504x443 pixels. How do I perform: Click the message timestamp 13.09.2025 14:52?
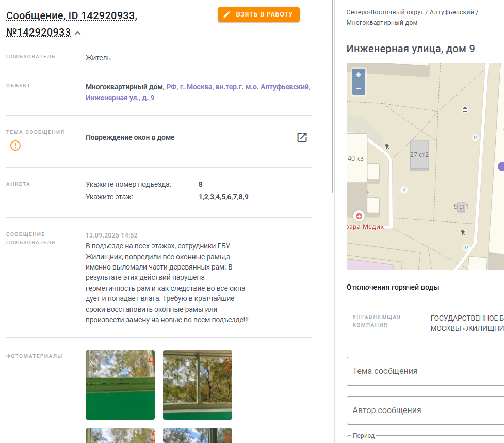111,235
